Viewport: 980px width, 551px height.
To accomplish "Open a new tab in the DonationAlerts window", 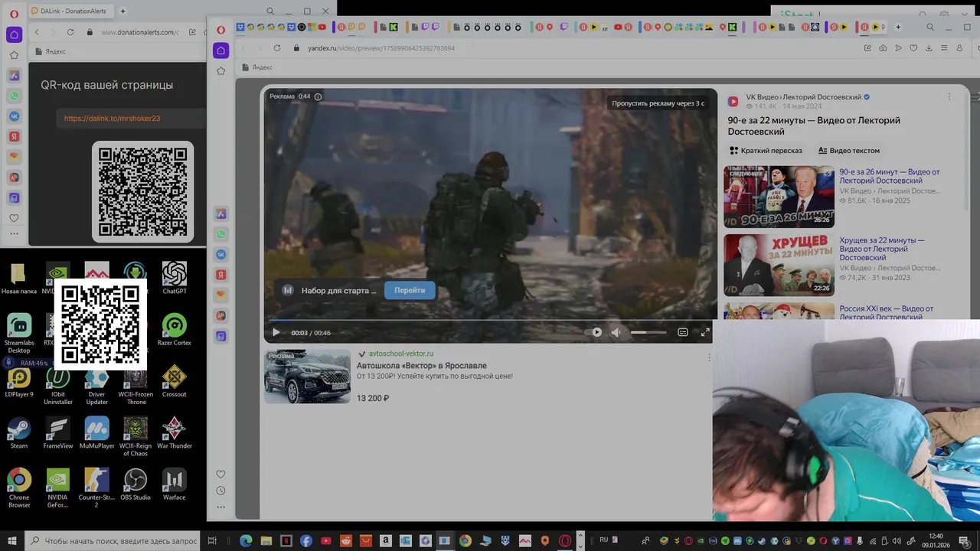I will click(122, 11).
